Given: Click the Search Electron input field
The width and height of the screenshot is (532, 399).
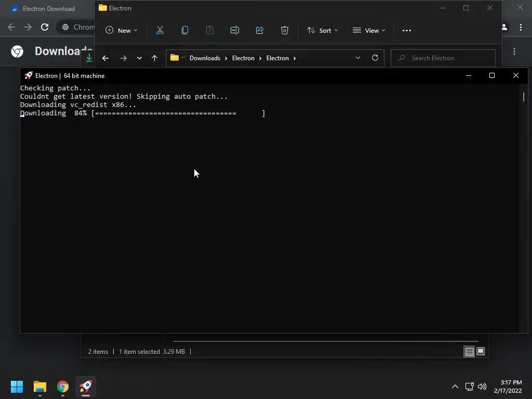Looking at the screenshot, I should point(443,58).
